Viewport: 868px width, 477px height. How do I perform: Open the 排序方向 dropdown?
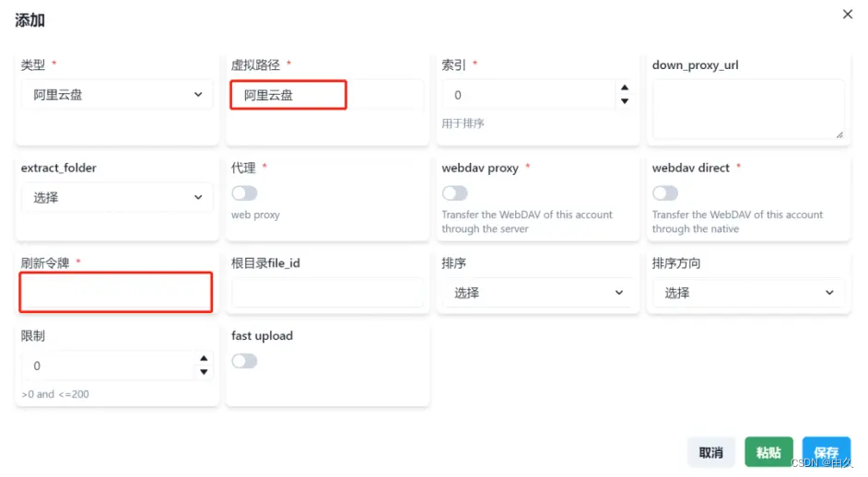click(x=748, y=293)
